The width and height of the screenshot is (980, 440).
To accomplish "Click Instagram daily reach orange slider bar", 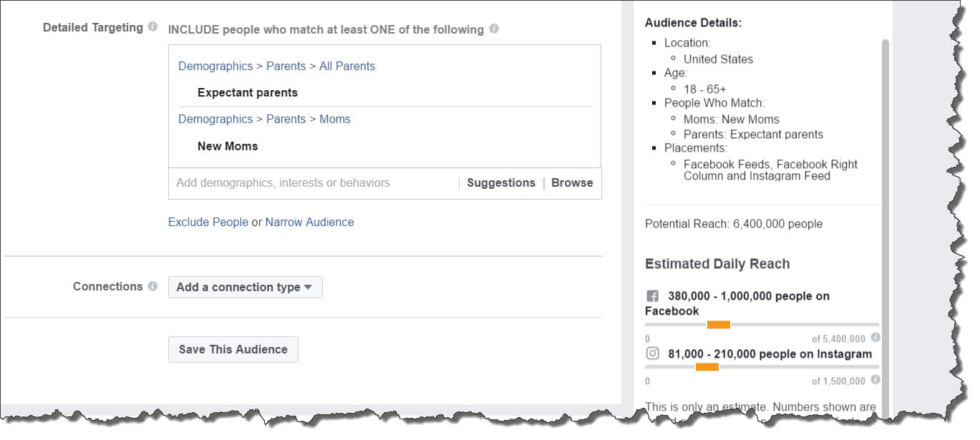I will coord(707,367).
